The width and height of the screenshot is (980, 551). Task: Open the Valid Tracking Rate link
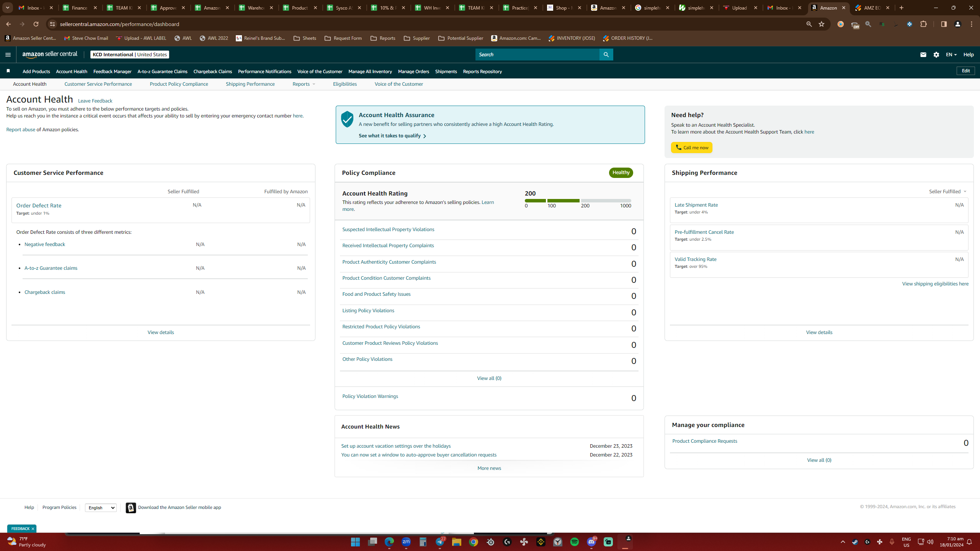click(696, 259)
